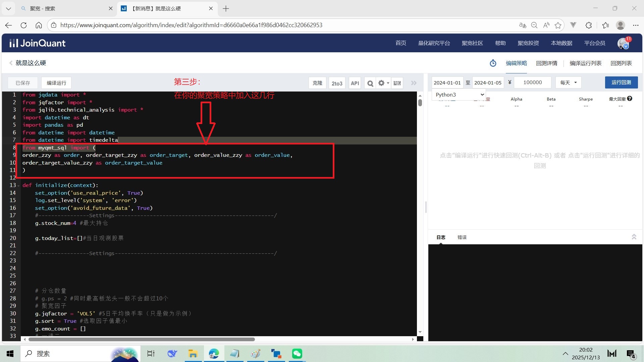This screenshot has height=362, width=644.
Task: Click the initial capital 100000 input field
Action: (532, 82)
